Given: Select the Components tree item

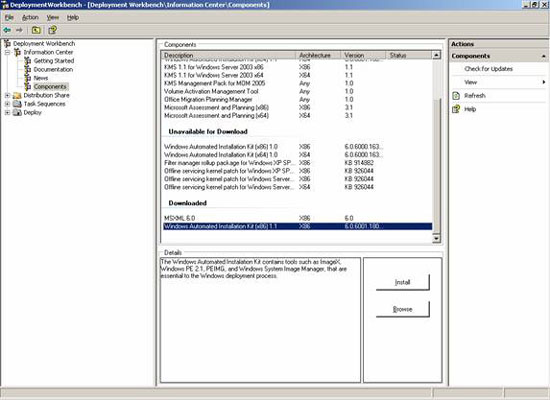Looking at the screenshot, I should click(x=50, y=87).
